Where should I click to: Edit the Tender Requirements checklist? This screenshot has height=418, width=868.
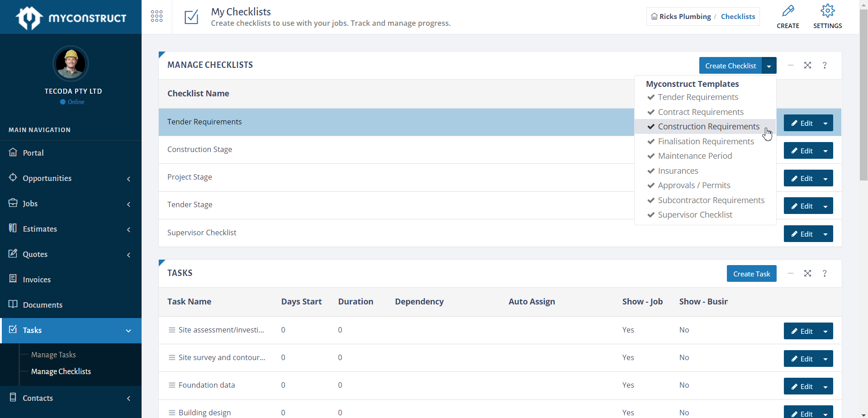(801, 123)
